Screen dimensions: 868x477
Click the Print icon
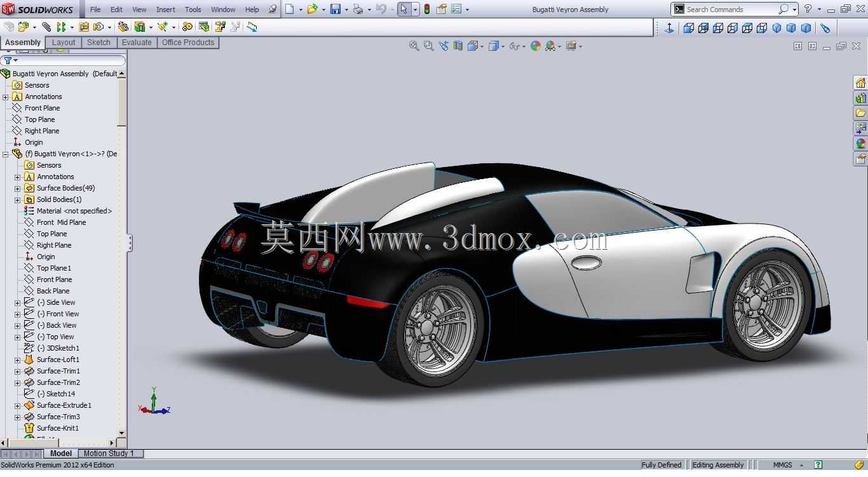[358, 9]
